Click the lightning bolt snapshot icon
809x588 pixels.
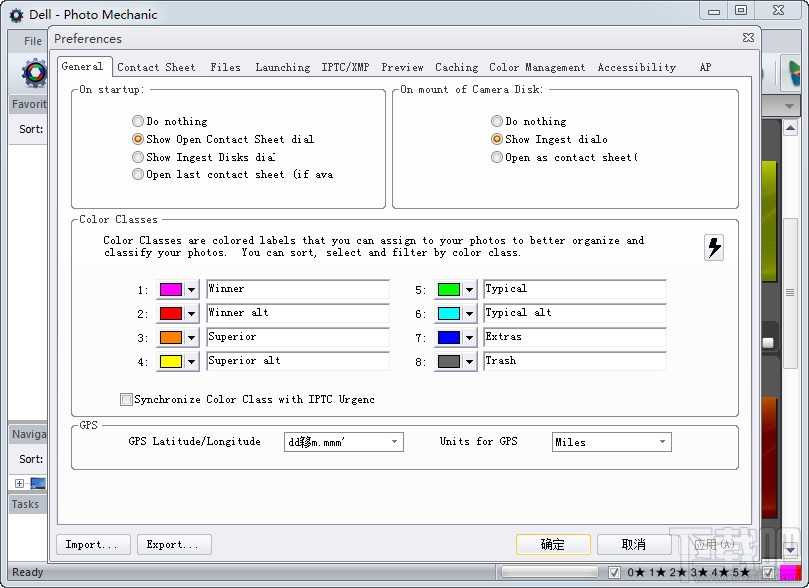(x=714, y=248)
